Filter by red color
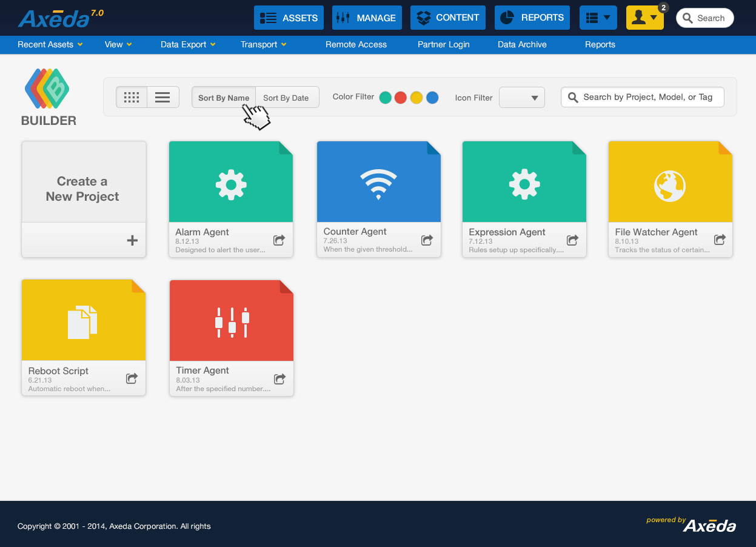The width and height of the screenshot is (756, 547). click(401, 98)
